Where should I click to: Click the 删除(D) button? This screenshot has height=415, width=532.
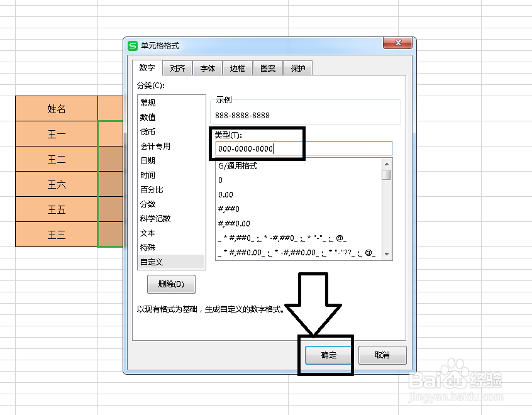click(170, 284)
